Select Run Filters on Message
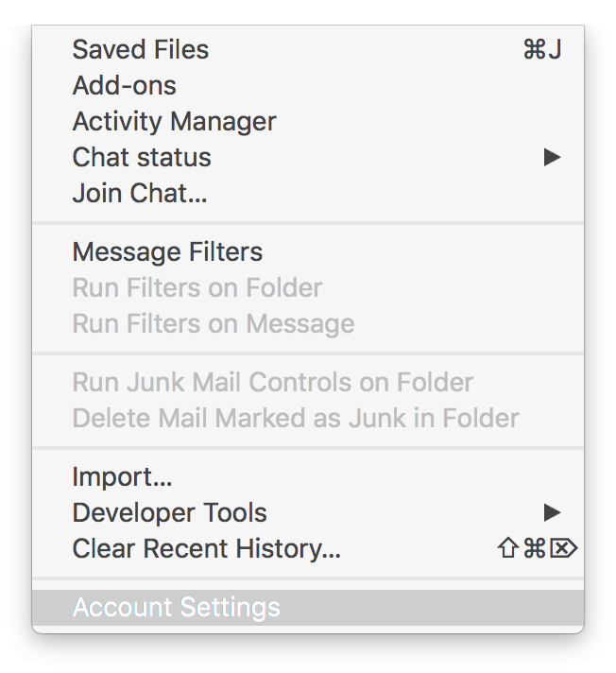Viewport: 616px width, 673px height. [x=308, y=323]
